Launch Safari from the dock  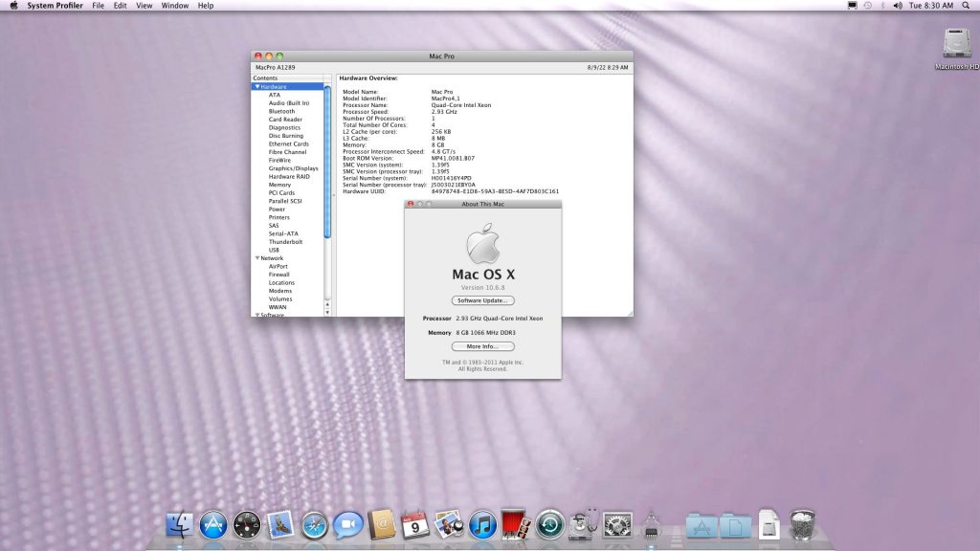[314, 525]
